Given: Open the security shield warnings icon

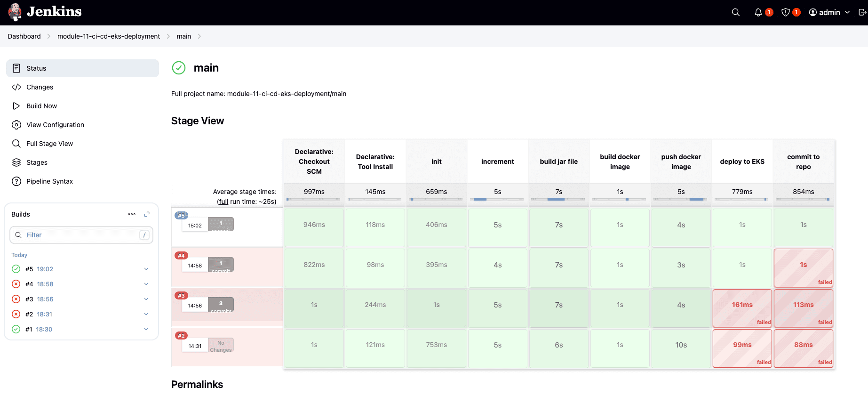Looking at the screenshot, I should 785,12.
